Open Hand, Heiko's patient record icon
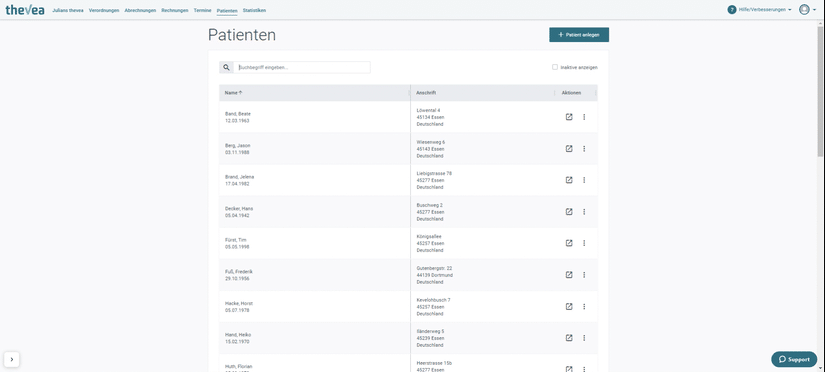825x372 pixels. coord(569,338)
